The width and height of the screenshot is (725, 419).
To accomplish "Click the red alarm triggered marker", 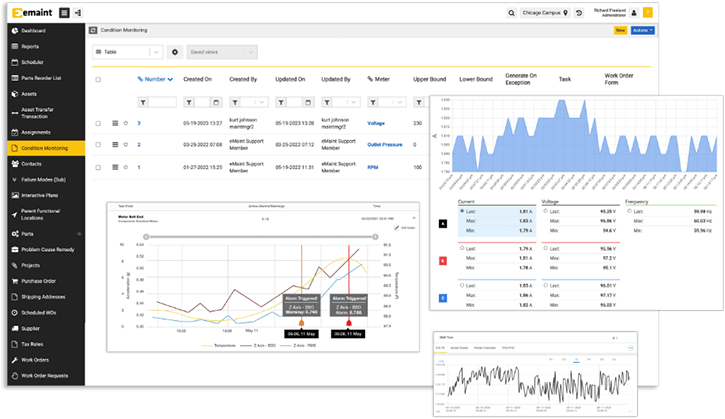I will pos(349,323).
